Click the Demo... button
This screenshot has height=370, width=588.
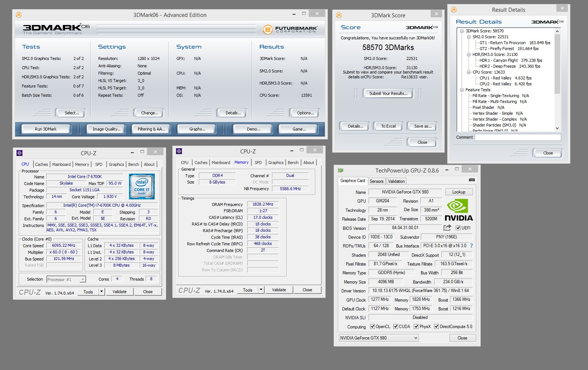coord(254,129)
